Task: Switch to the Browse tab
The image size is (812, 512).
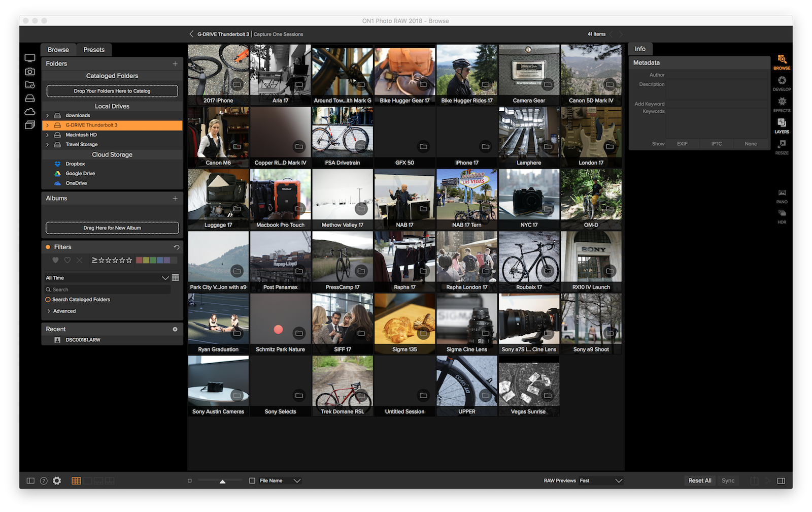Action: (58, 50)
